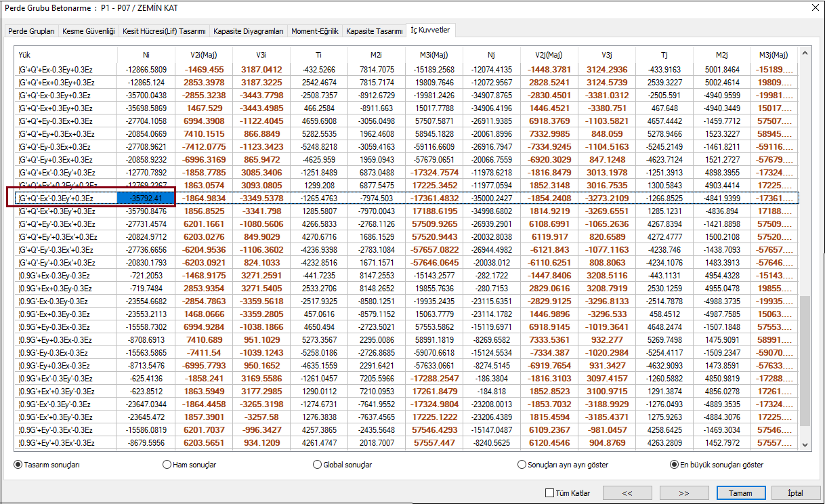
Task: Click the Tamam button
Action: pyautogui.click(x=740, y=492)
